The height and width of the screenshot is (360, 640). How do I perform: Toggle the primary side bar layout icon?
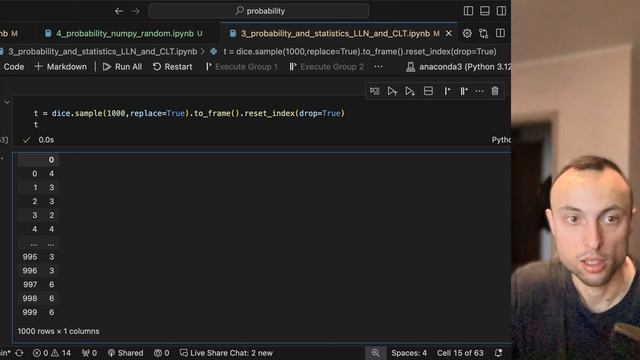[468, 11]
